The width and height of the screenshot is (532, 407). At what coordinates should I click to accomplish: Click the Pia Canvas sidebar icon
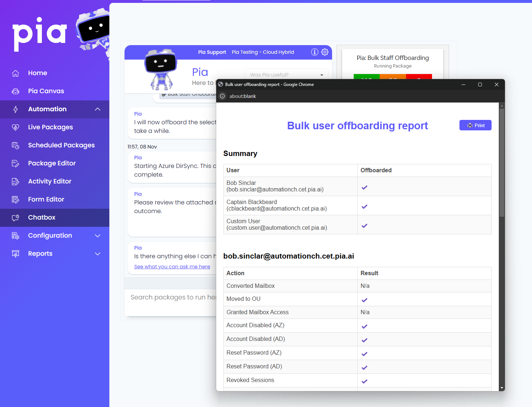click(x=16, y=91)
